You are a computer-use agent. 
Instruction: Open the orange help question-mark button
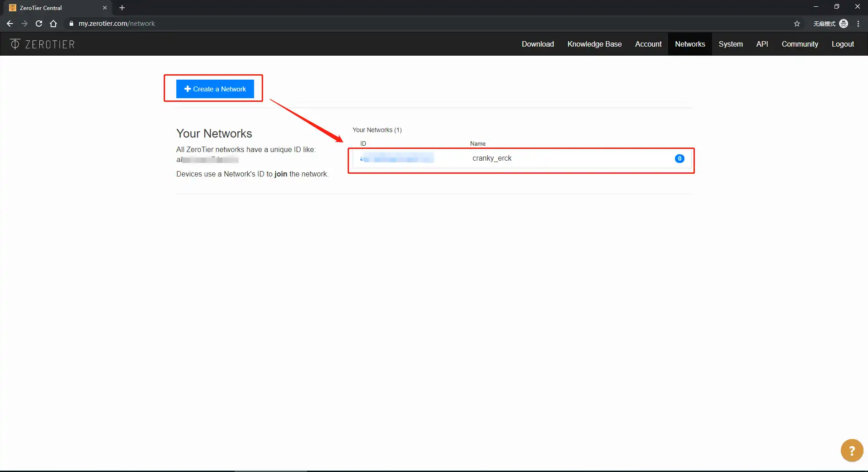pos(852,450)
